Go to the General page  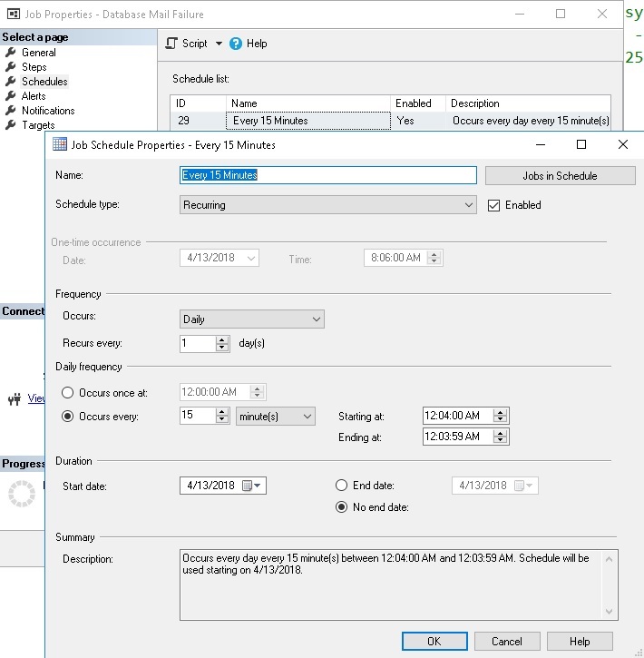[39, 53]
